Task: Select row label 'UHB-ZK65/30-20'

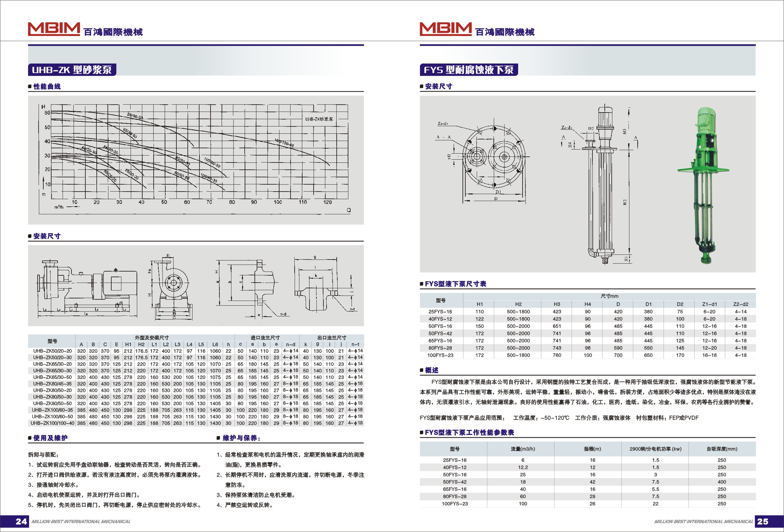Action: (x=52, y=364)
